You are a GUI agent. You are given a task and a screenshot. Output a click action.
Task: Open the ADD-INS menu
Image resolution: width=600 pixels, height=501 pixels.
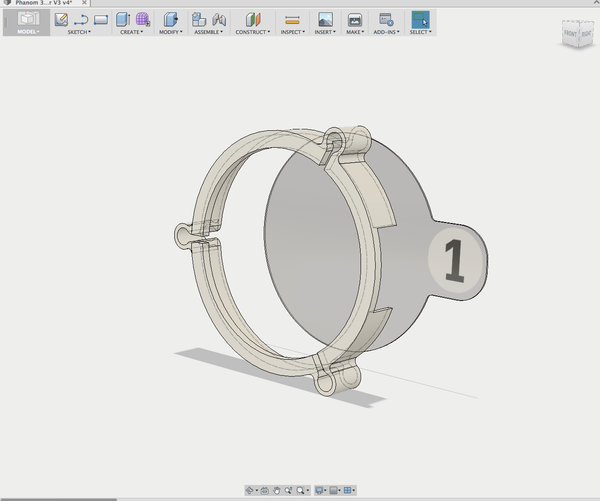tap(386, 32)
